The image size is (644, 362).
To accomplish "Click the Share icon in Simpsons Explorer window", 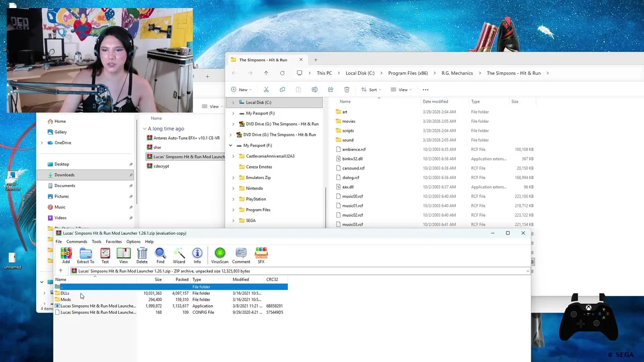I will click(331, 89).
